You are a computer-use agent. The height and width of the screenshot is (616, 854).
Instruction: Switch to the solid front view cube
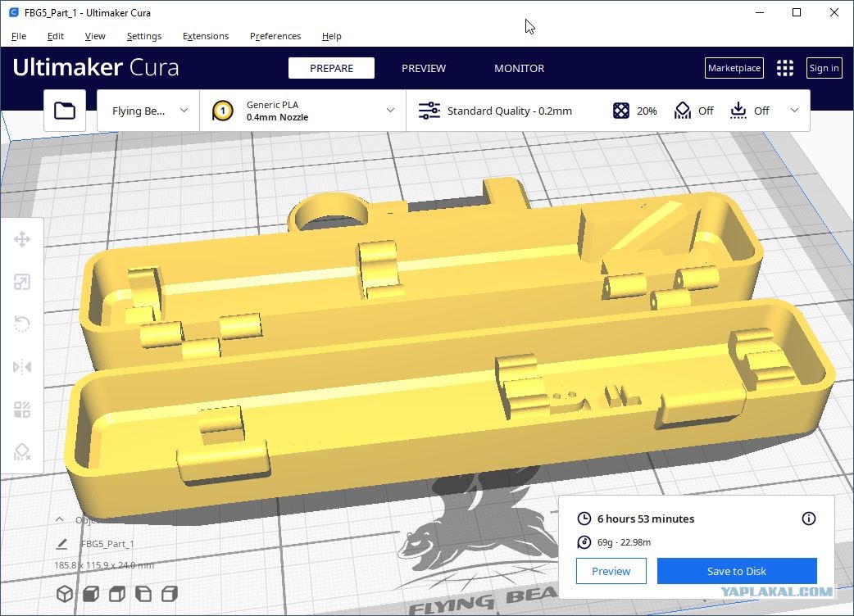[91, 594]
